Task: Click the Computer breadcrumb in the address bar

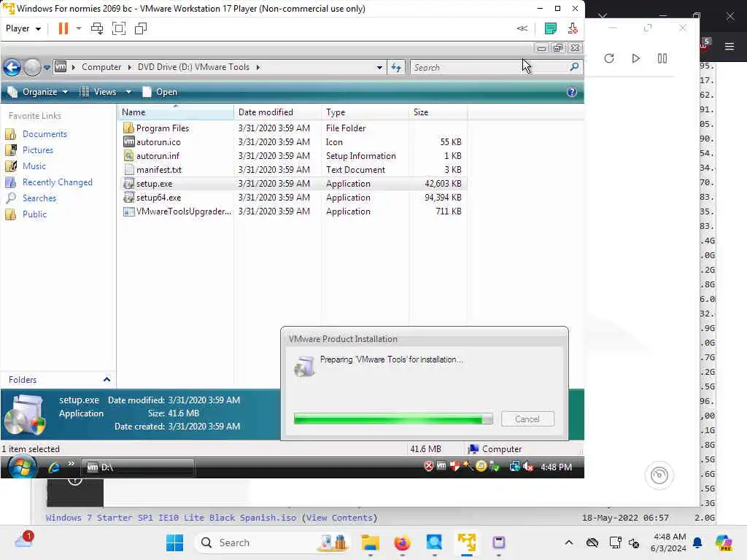Action: [x=101, y=67]
